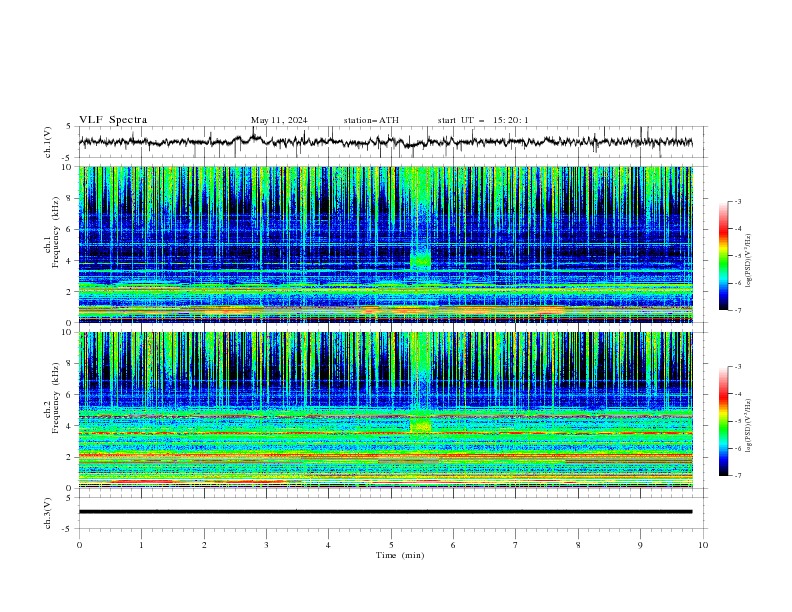The image size is (792, 612).
Task: Click the ch.2 colorbar "log(PSD)(V²/Hz)" label
Action: [749, 426]
